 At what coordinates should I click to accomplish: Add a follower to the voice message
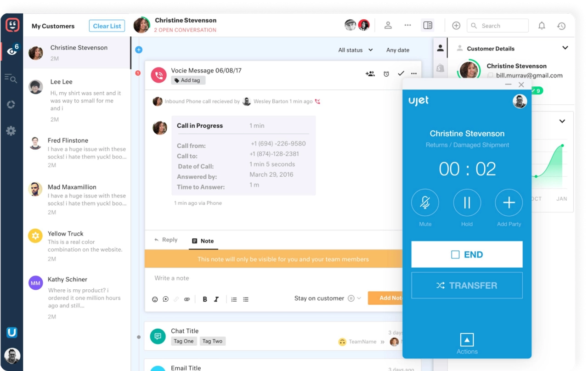coord(370,73)
